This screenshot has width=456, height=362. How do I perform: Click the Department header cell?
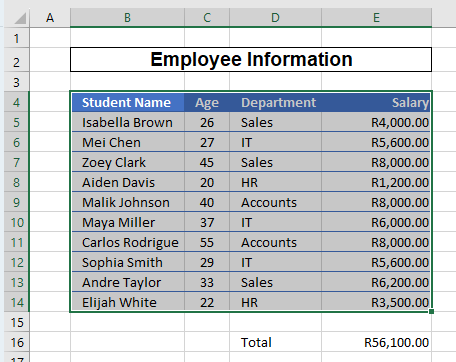tap(275, 102)
